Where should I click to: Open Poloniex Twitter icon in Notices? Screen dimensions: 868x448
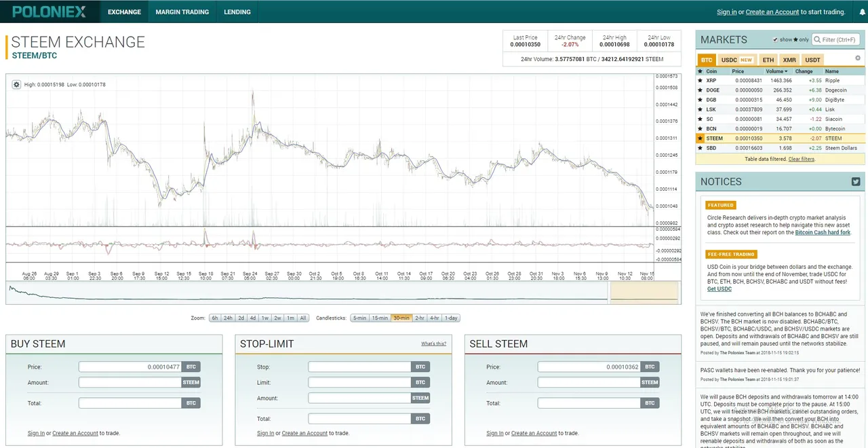[856, 181]
